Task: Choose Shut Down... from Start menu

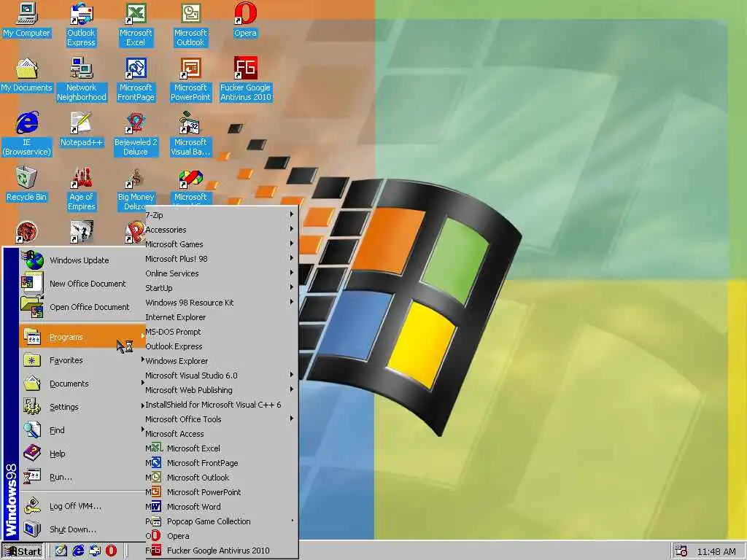Action: (82, 529)
